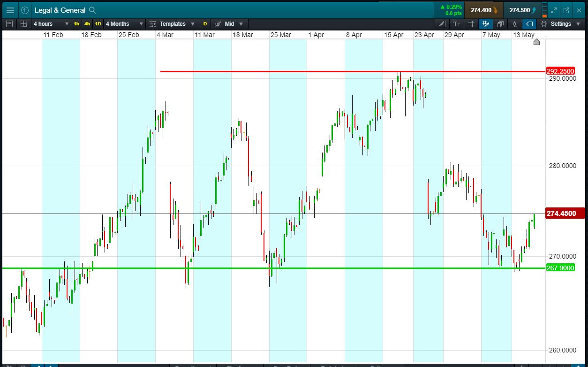This screenshot has height=367, width=588.
Task: Click the 260.0000 axis label
Action: click(562, 350)
